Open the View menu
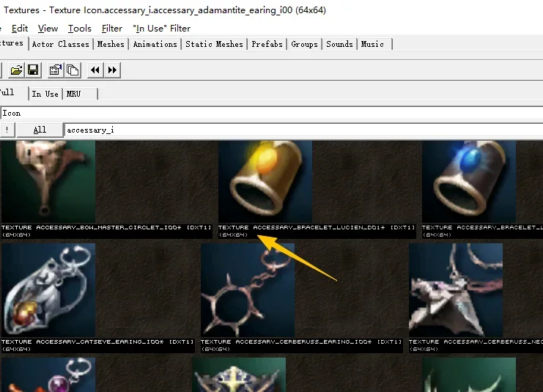Screen dimensions: 543x392 48,29
